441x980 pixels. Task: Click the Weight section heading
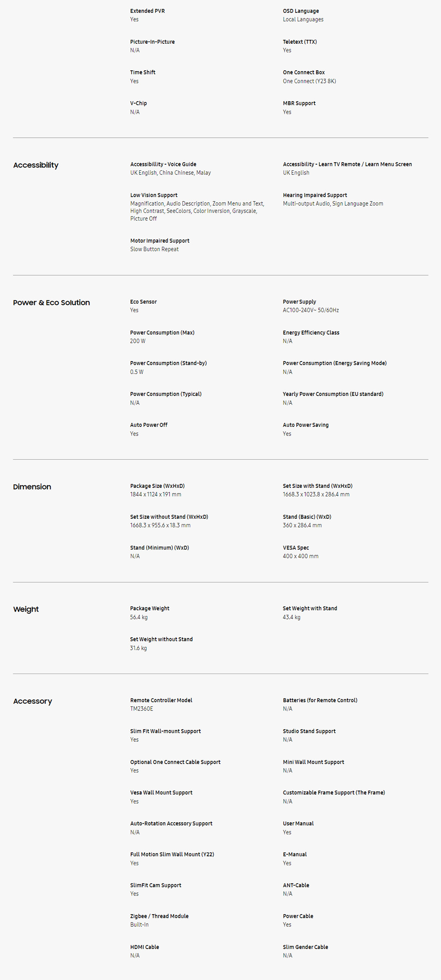pos(26,609)
